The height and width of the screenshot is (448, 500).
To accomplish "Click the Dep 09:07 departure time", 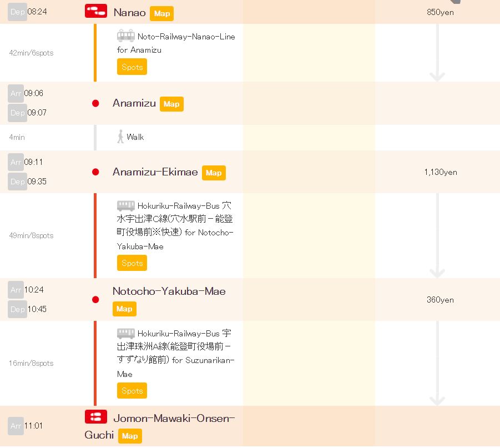I will pos(27,113).
